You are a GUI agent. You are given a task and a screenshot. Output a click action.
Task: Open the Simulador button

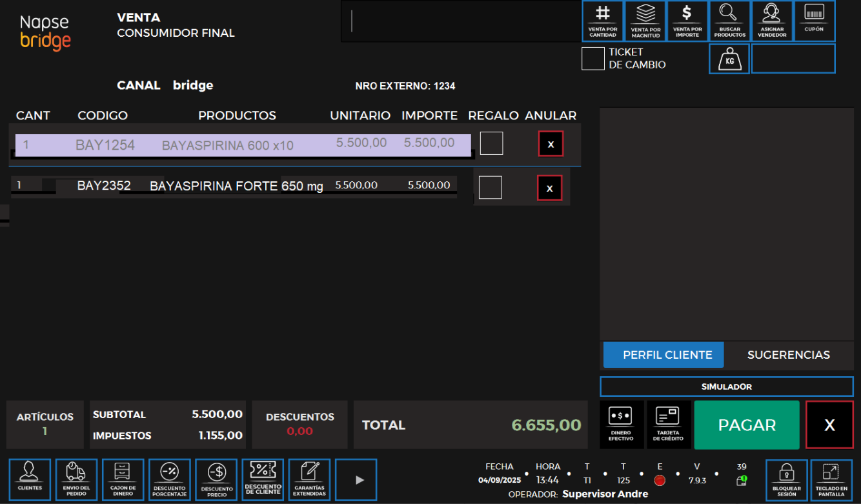[x=727, y=387]
